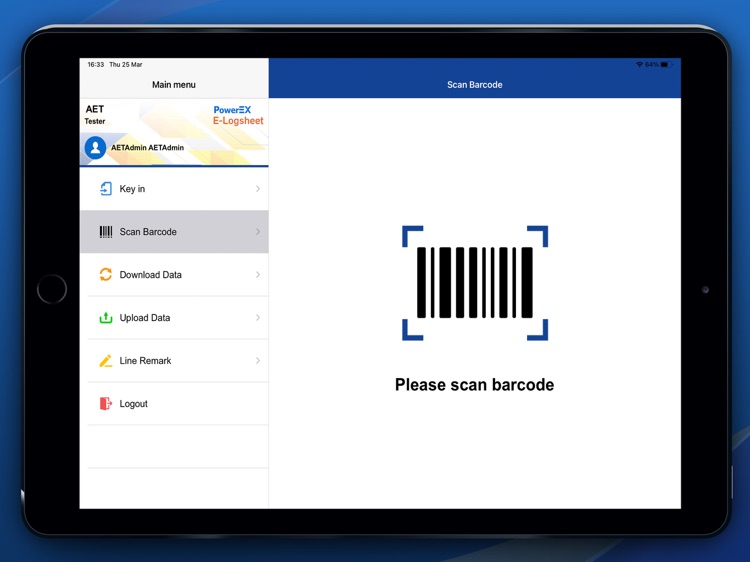Open the Line Remark menu item

pyautogui.click(x=174, y=361)
